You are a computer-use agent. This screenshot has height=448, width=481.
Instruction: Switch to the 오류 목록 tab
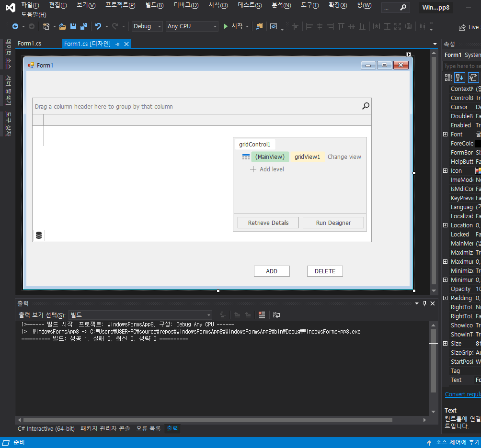[x=149, y=428]
